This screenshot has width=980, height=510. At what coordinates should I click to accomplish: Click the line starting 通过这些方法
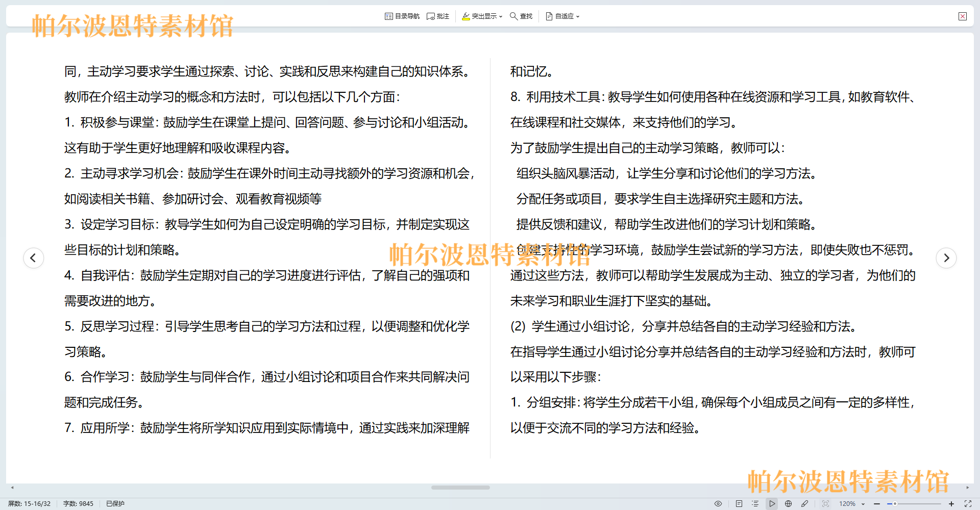pyautogui.click(x=713, y=275)
